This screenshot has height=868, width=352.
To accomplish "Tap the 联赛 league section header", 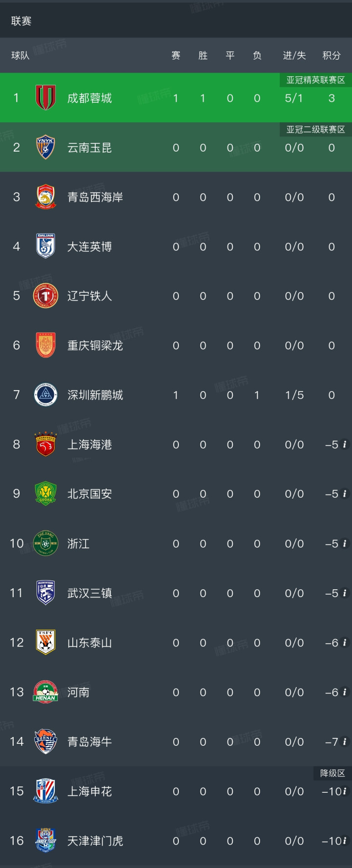I will coord(22,21).
